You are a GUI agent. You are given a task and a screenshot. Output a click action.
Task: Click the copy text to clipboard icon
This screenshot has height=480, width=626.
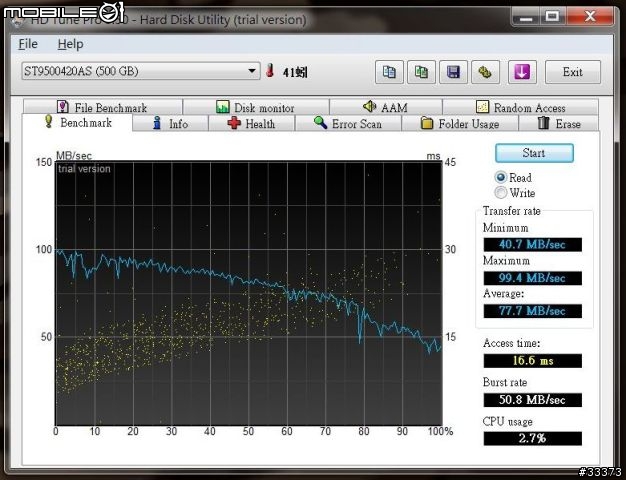[x=390, y=72]
